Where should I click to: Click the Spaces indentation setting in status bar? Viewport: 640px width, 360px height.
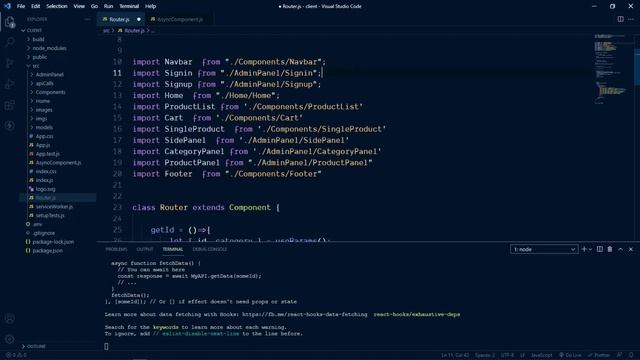tap(484, 355)
